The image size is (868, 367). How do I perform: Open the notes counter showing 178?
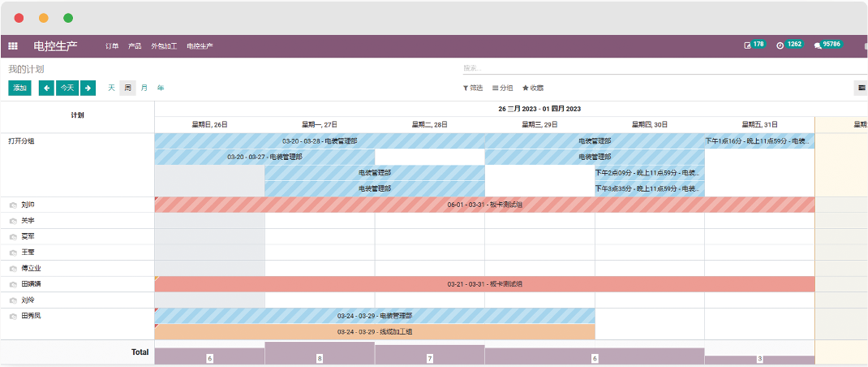pos(754,45)
